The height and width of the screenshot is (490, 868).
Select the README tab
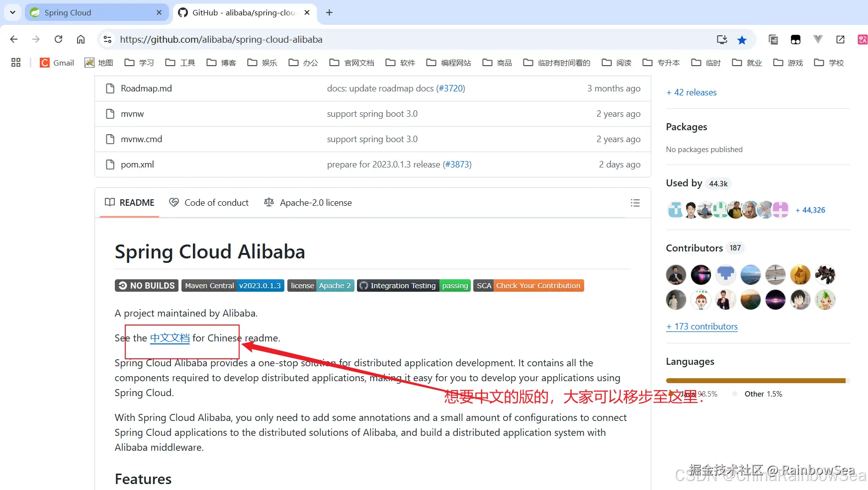tap(130, 203)
